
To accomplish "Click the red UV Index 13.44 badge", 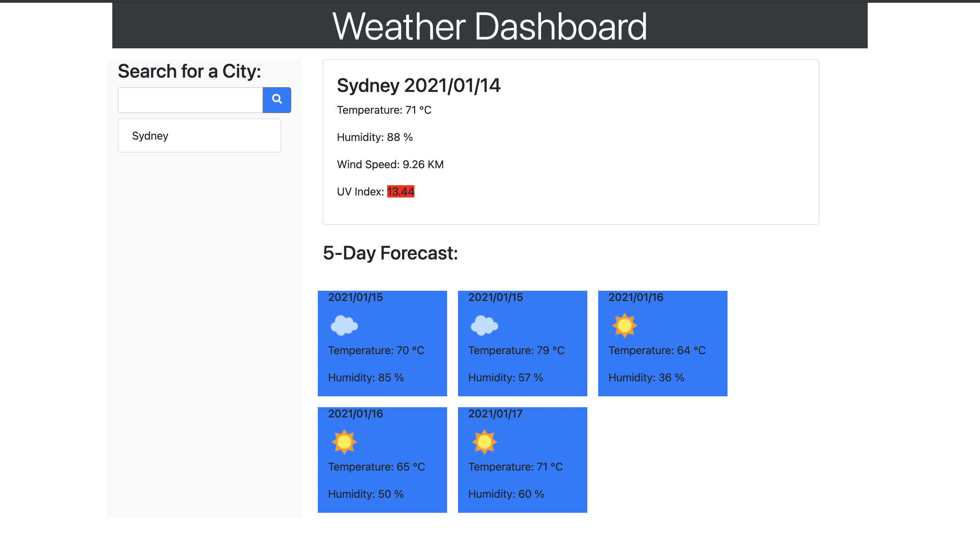I will [400, 191].
